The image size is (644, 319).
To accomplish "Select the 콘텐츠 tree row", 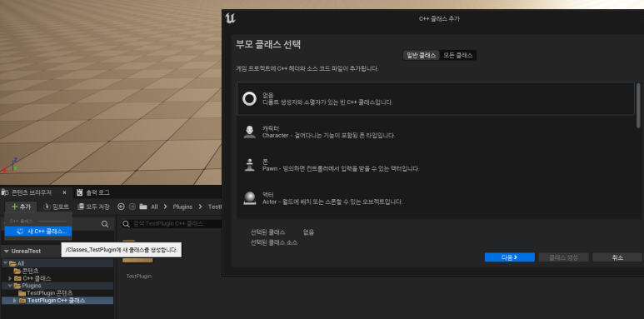I will coord(57,271).
